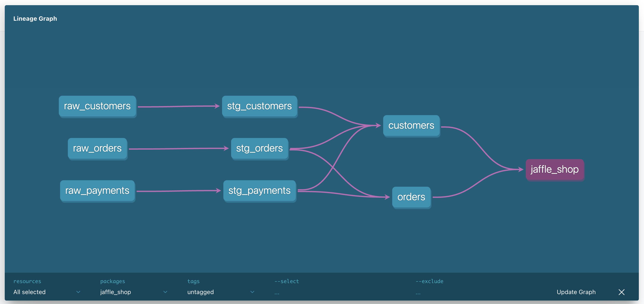Click the customers model node
The height and width of the screenshot is (304, 644).
411,125
